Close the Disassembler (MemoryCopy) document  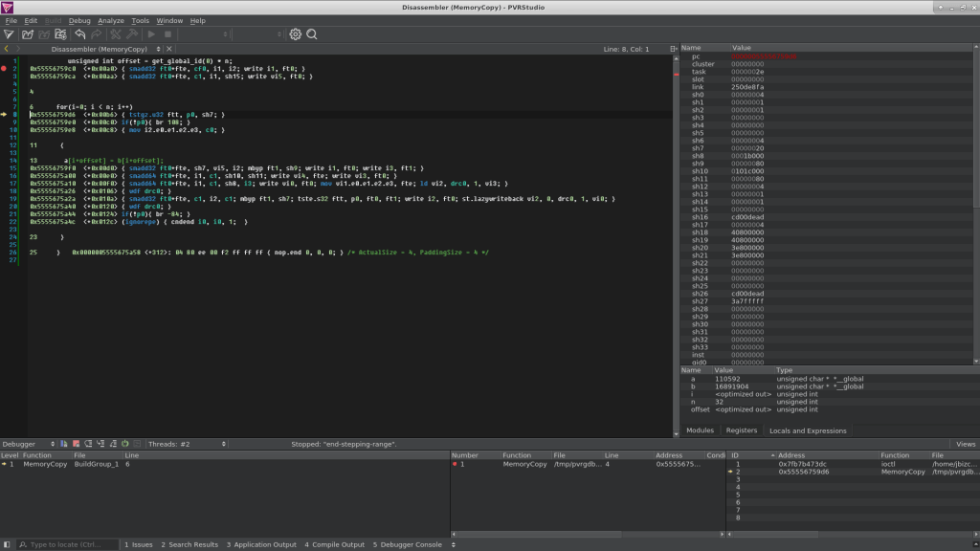coord(169,49)
